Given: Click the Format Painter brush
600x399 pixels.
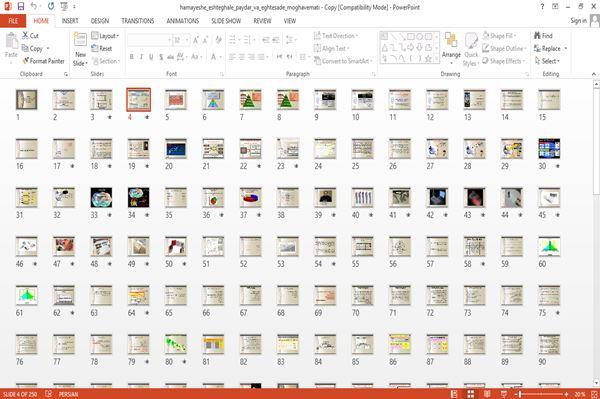Looking at the screenshot, I should pos(43,61).
